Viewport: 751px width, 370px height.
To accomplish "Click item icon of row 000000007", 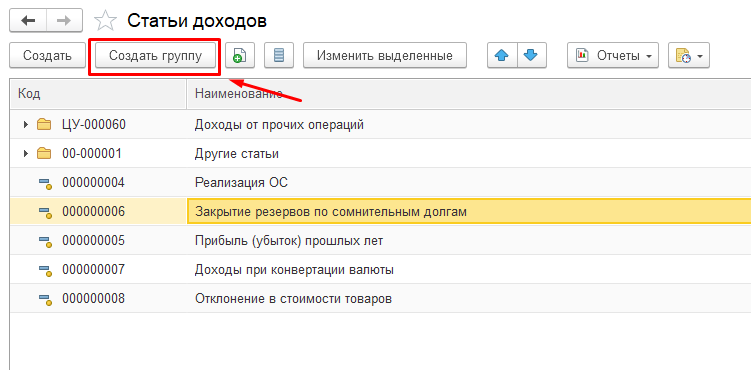I will pos(45,270).
